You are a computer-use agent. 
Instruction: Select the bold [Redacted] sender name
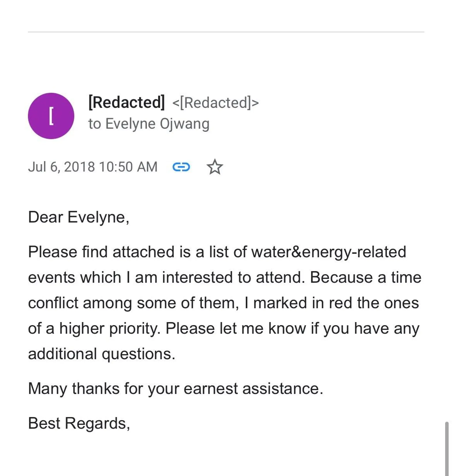[126, 102]
